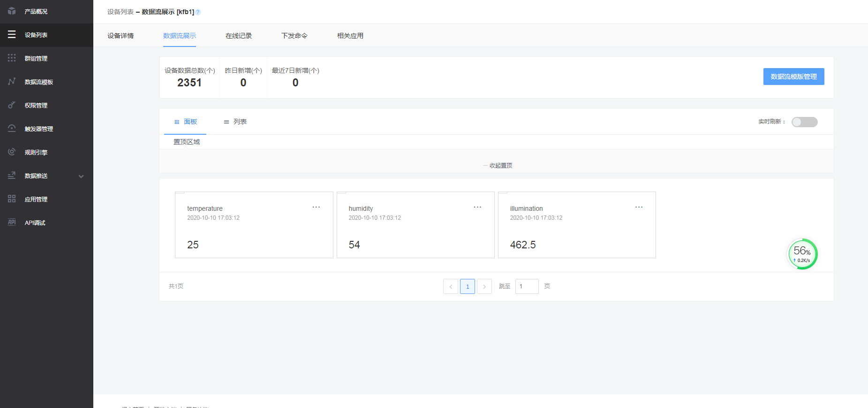
Task: Click the humidity card title
Action: tap(361, 208)
